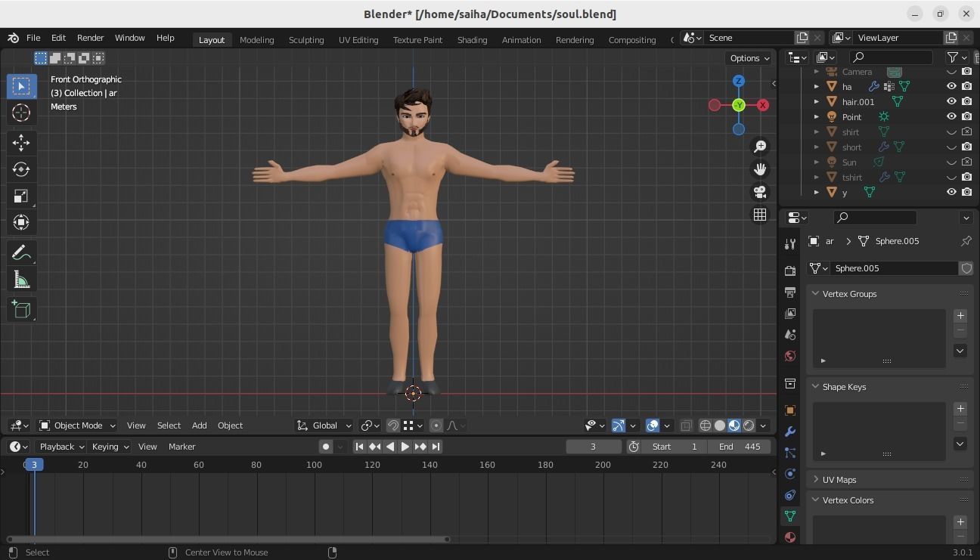Select the Cursor tool in the toolbar
The width and height of the screenshot is (980, 560).
pos(21,113)
